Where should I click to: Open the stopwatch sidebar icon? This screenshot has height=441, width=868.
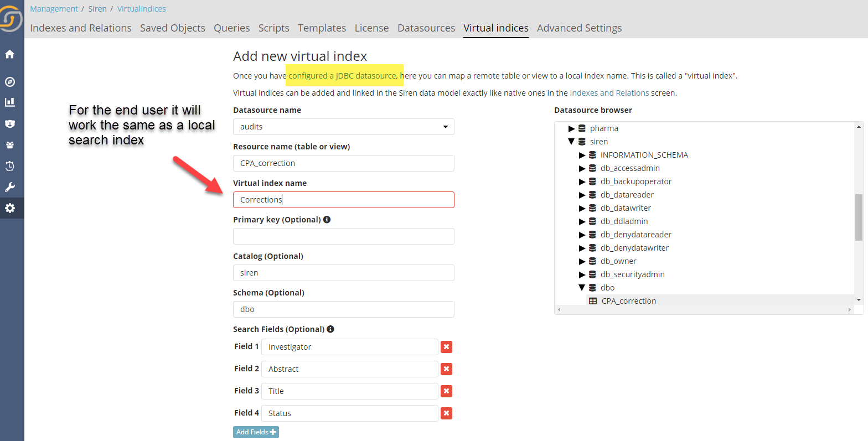9,166
